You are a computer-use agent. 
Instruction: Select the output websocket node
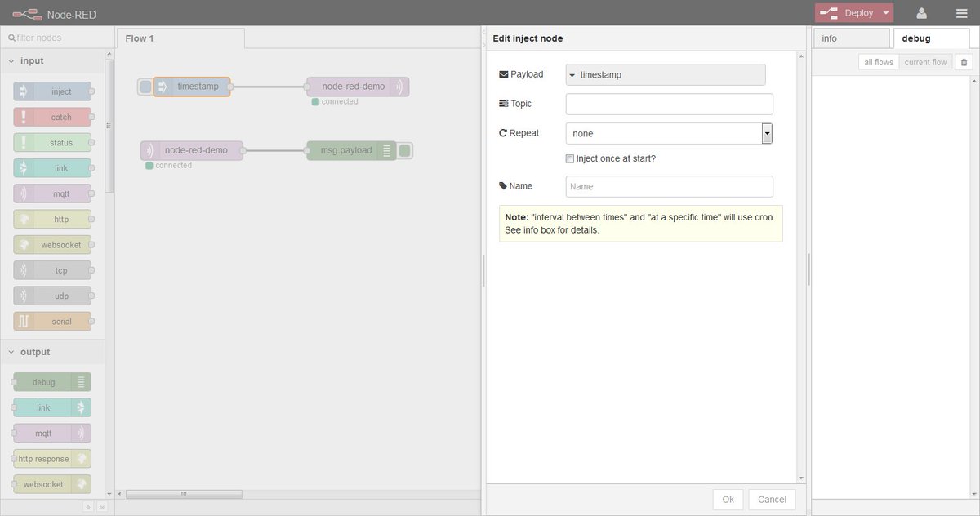tap(52, 484)
